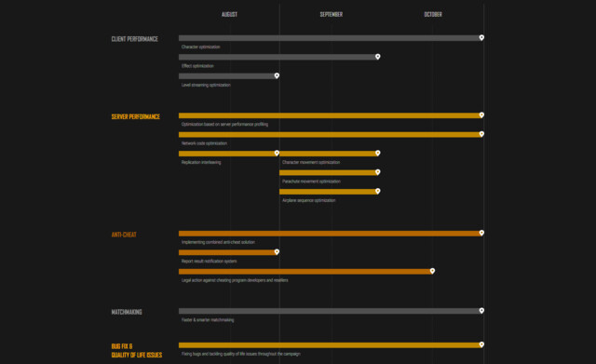Click 'Optimization based on server performance profiling' text

pyautogui.click(x=224, y=124)
